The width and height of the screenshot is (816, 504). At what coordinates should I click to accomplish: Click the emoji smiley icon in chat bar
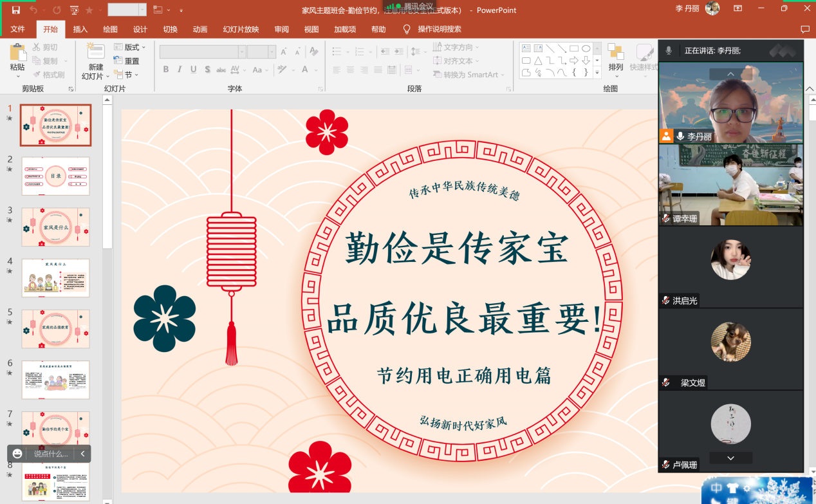point(17,454)
